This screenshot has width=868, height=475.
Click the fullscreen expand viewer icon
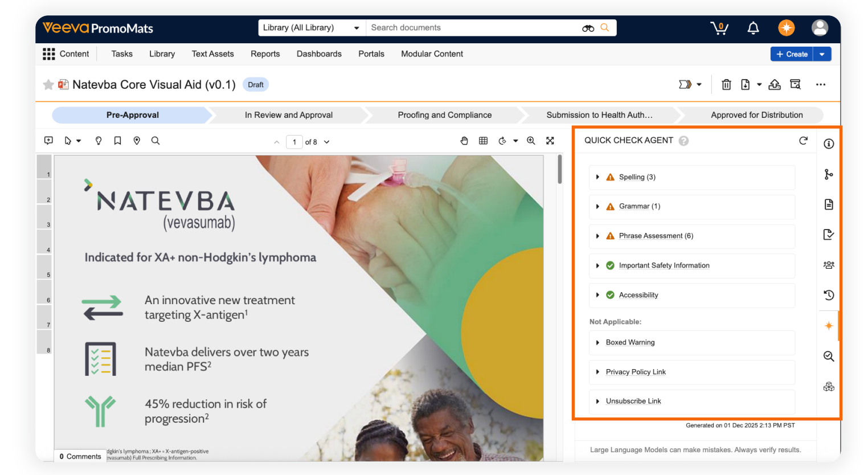[x=550, y=141]
